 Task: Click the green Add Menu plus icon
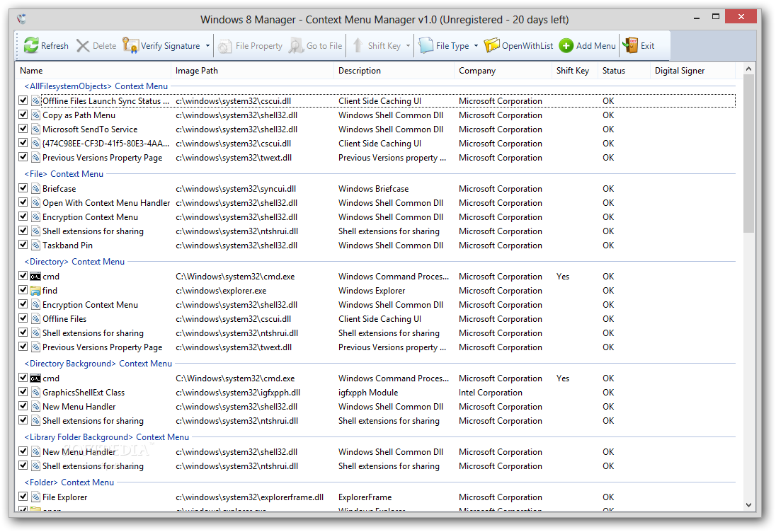point(566,46)
